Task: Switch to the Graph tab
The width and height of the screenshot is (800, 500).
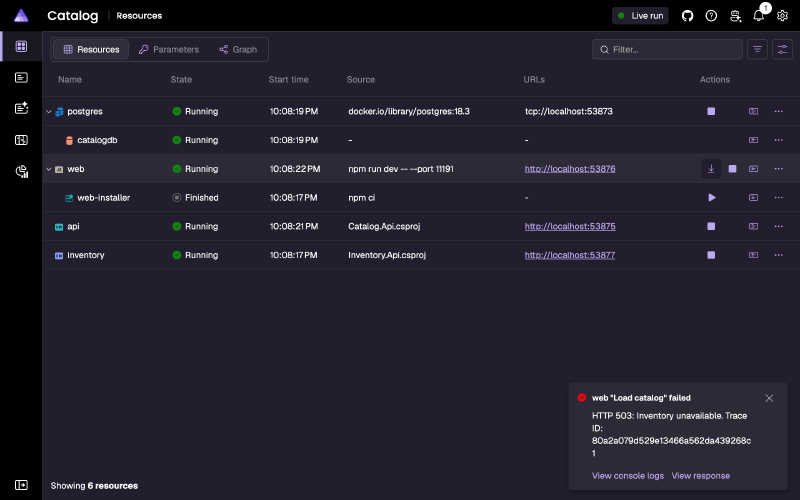Action: point(238,49)
